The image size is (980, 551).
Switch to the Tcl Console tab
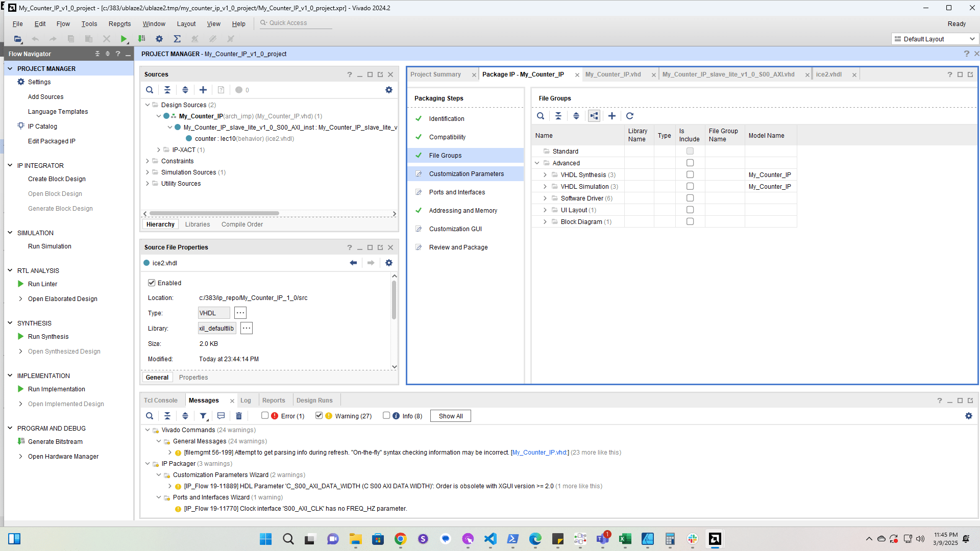click(160, 400)
